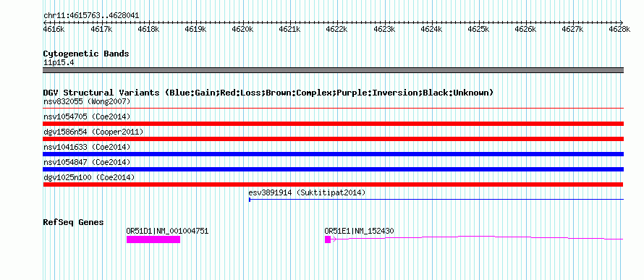Viewport: 644px width, 280px height.
Task: Click the 4623k ruler mark
Action: [384, 29]
